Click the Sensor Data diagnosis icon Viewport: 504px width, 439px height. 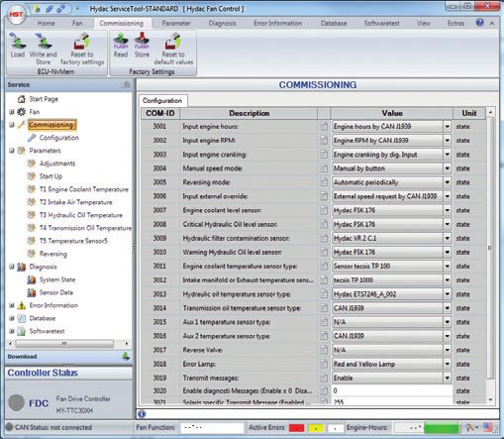tap(32, 292)
